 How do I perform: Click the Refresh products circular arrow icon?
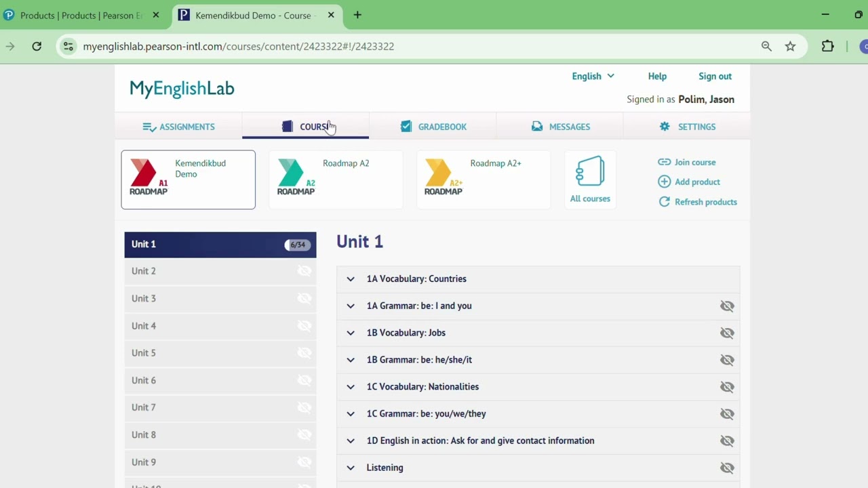click(x=665, y=202)
